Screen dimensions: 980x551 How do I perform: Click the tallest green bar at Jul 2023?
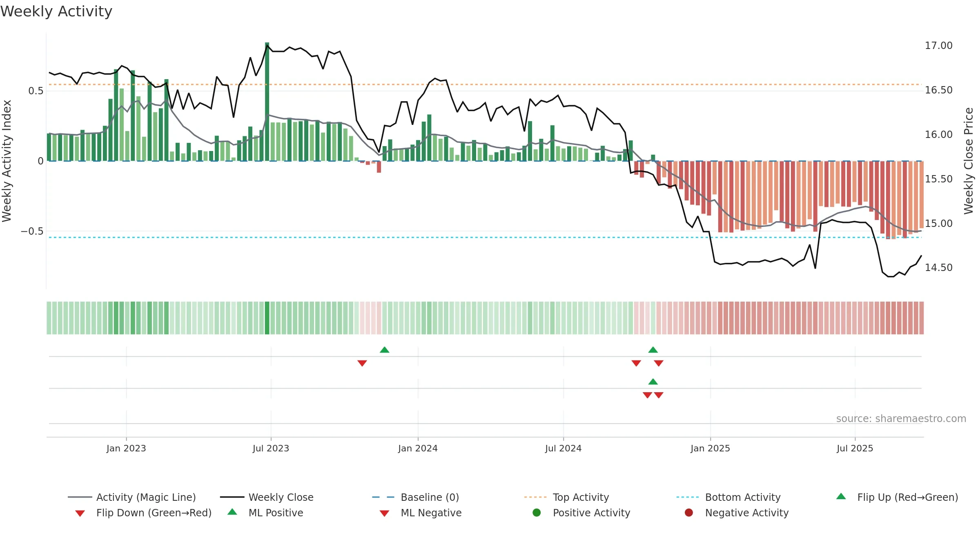[267, 102]
